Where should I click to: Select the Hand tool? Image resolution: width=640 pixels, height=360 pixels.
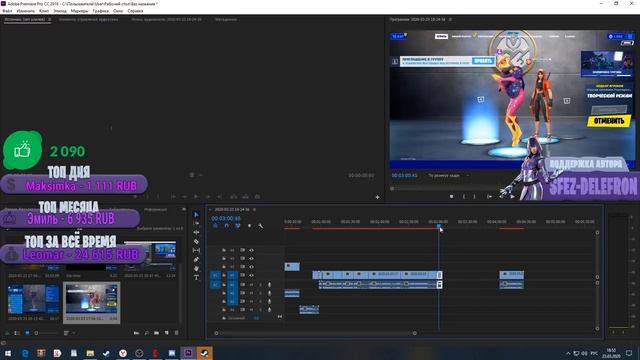[196, 268]
